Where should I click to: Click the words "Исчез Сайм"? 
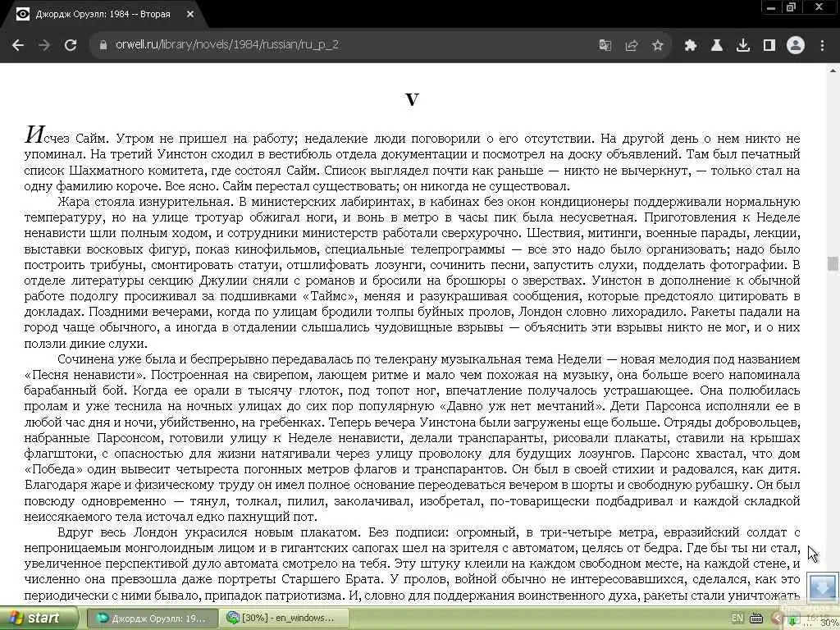click(66, 136)
